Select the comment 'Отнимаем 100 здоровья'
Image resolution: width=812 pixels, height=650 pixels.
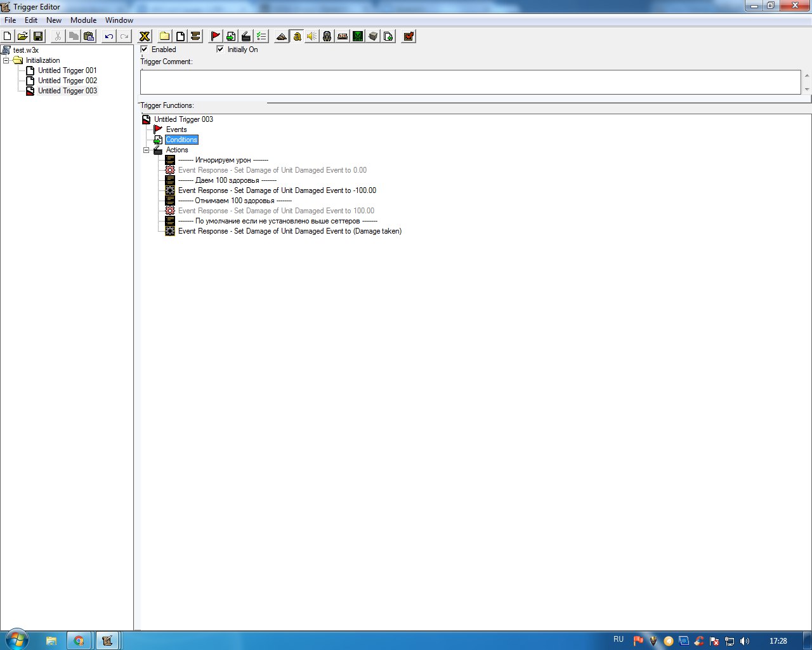[x=235, y=201]
